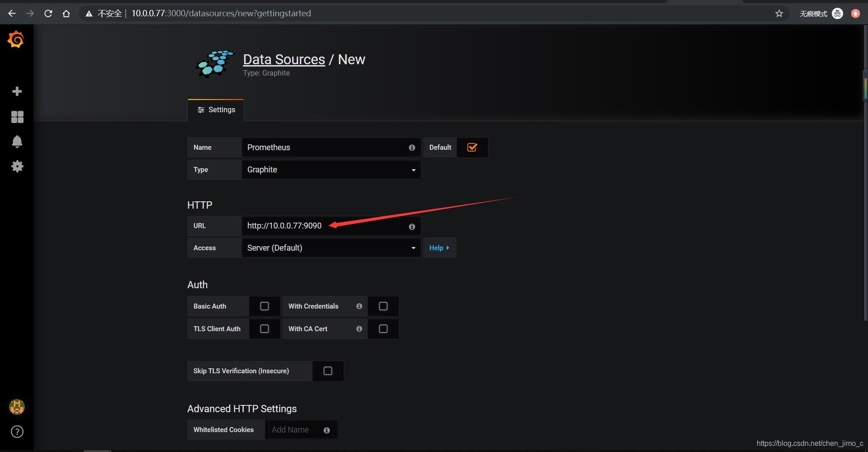Click the page vertical scrollbar
Screen dimensions: 868x452
click(865, 172)
